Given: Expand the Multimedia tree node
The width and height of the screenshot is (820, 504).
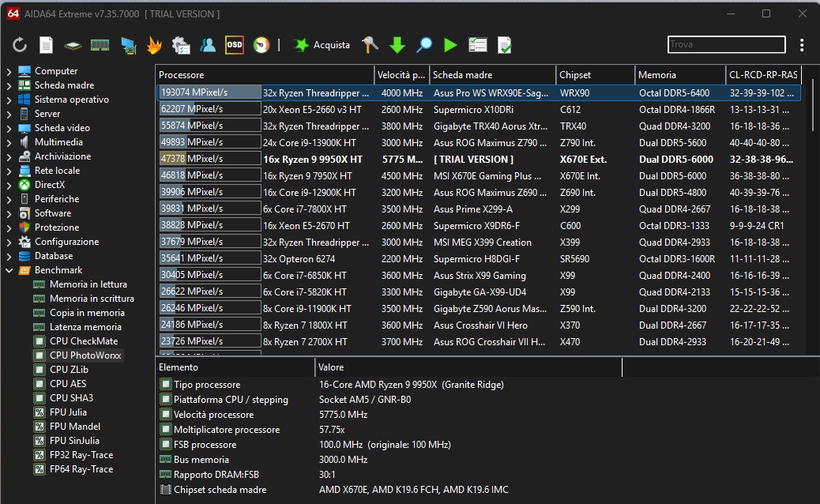Looking at the screenshot, I should pyautogui.click(x=9, y=142).
